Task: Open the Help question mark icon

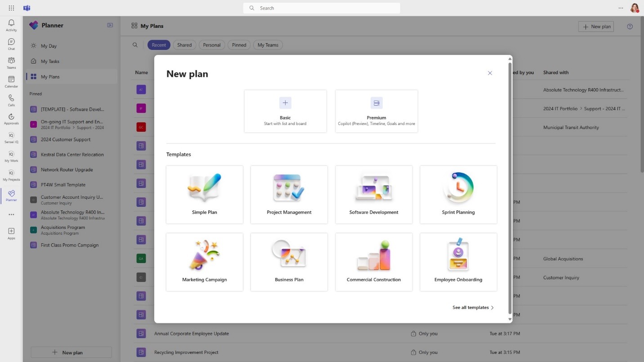Action: (x=630, y=27)
